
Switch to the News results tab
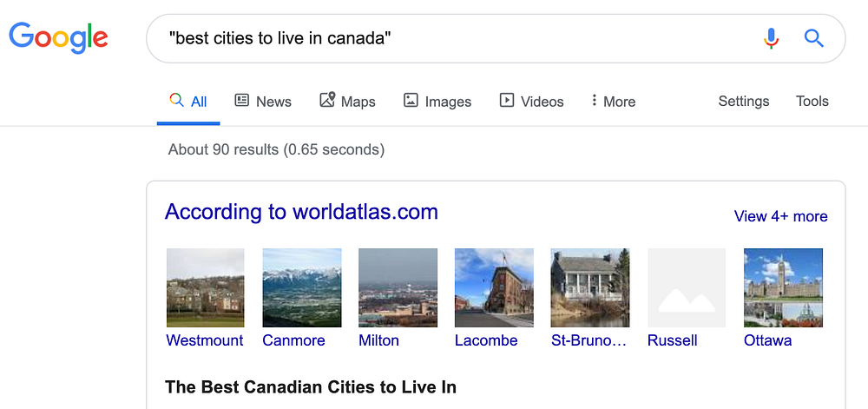[273, 102]
